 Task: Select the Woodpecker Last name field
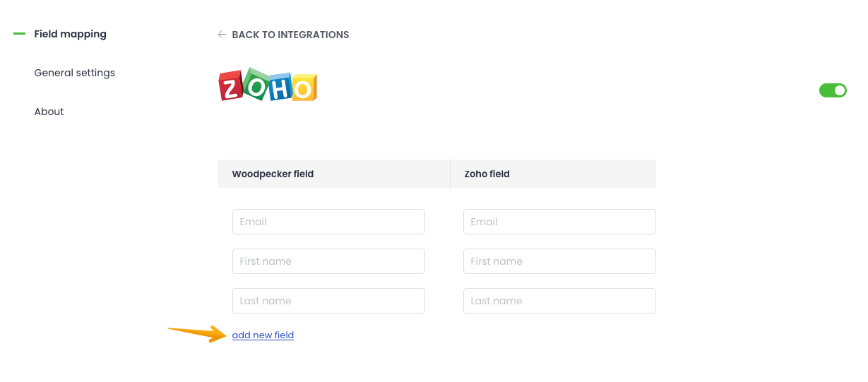[328, 301]
